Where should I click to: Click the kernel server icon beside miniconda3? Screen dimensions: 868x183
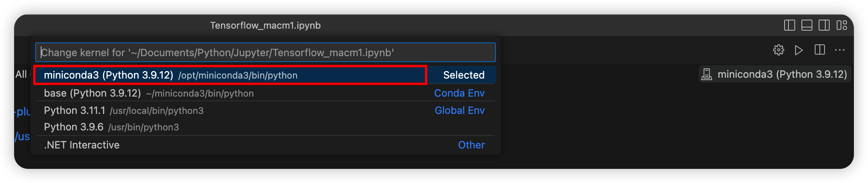(x=707, y=74)
